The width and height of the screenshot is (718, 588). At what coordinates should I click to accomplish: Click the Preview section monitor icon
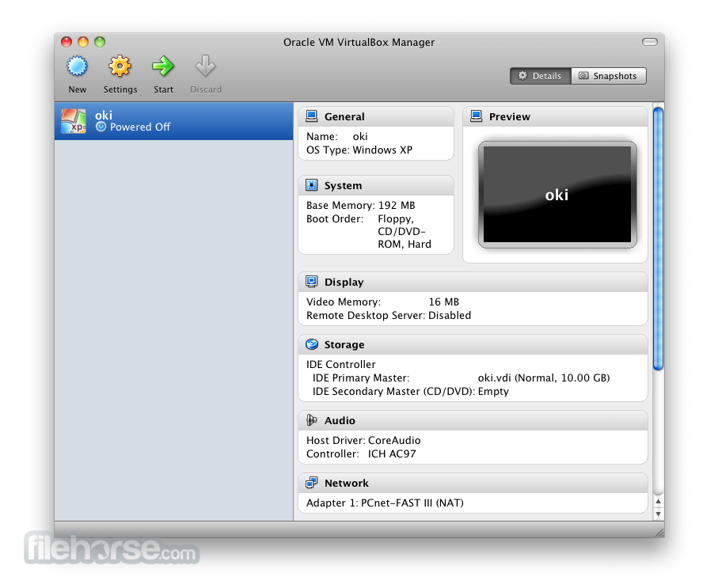pyautogui.click(x=477, y=116)
